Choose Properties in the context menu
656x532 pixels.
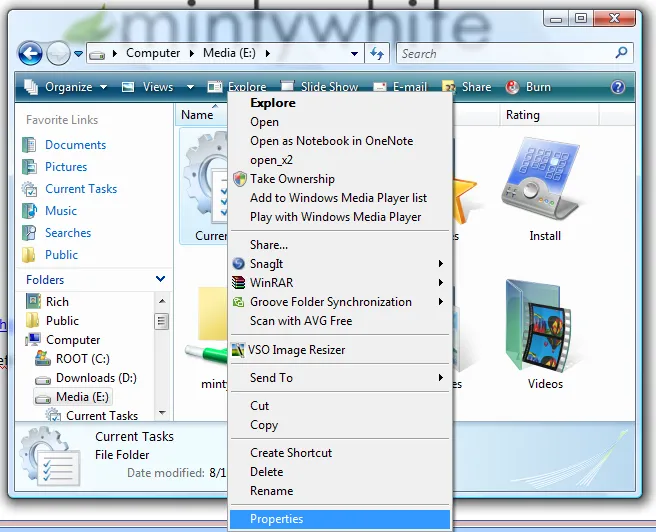341,519
